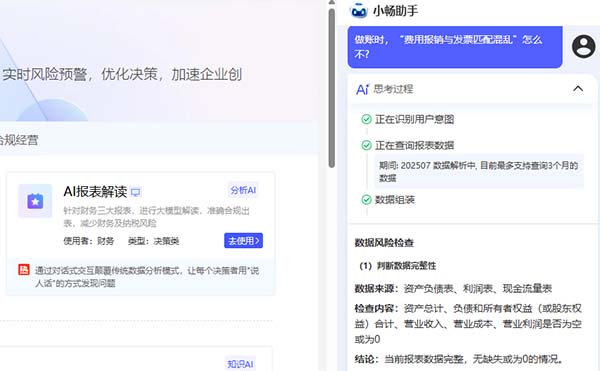
Task: Click the 小畅助手 robot avatar icon
Action: tap(359, 10)
